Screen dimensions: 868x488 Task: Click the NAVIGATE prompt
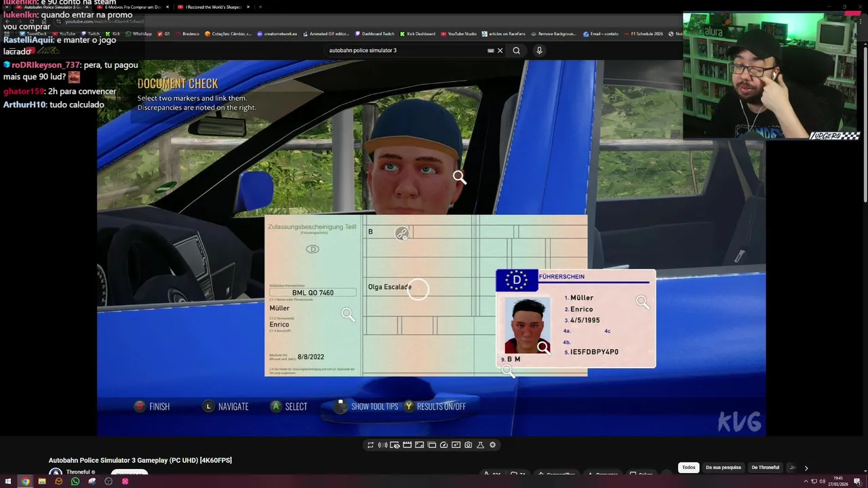[226, 407]
